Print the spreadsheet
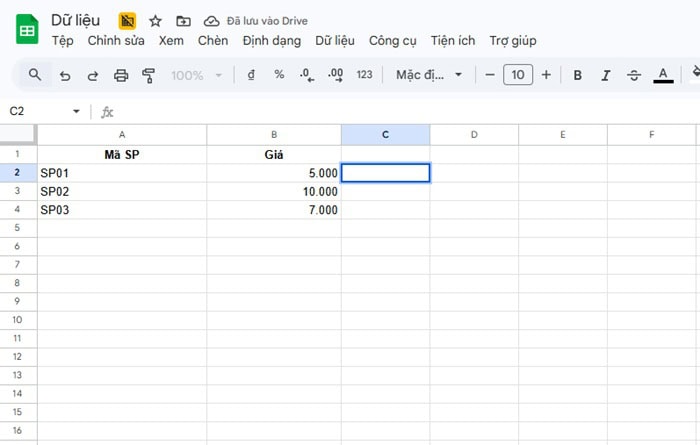Screen dimensions: 700x445 pyautogui.click(x=121, y=75)
